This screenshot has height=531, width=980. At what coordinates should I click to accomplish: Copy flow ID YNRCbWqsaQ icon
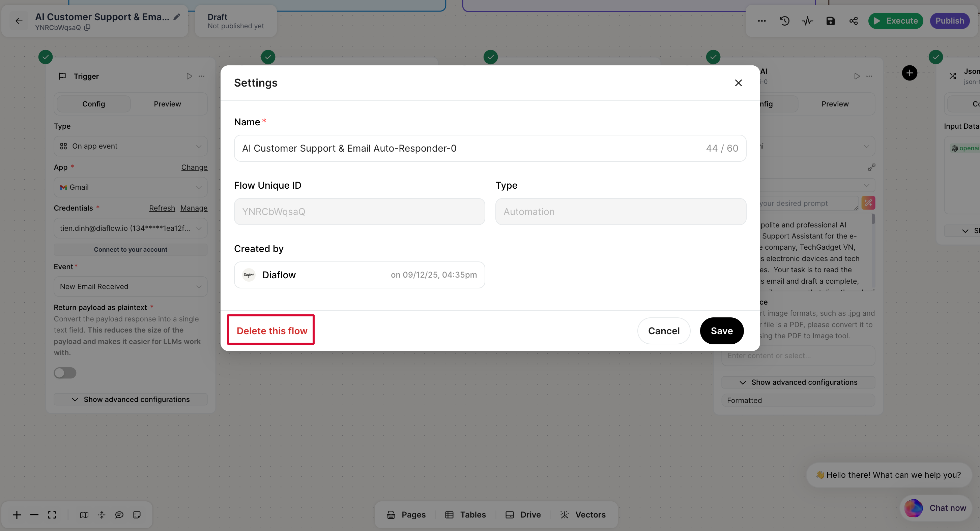(x=87, y=27)
